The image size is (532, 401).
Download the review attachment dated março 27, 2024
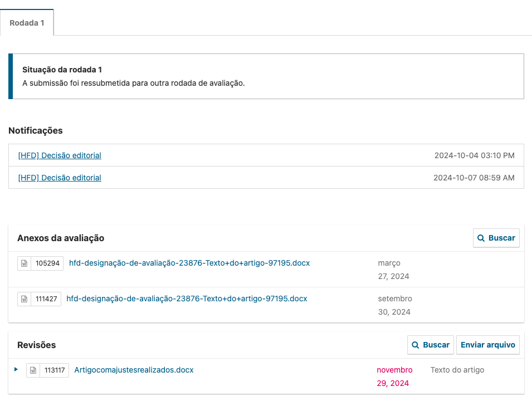coord(189,263)
